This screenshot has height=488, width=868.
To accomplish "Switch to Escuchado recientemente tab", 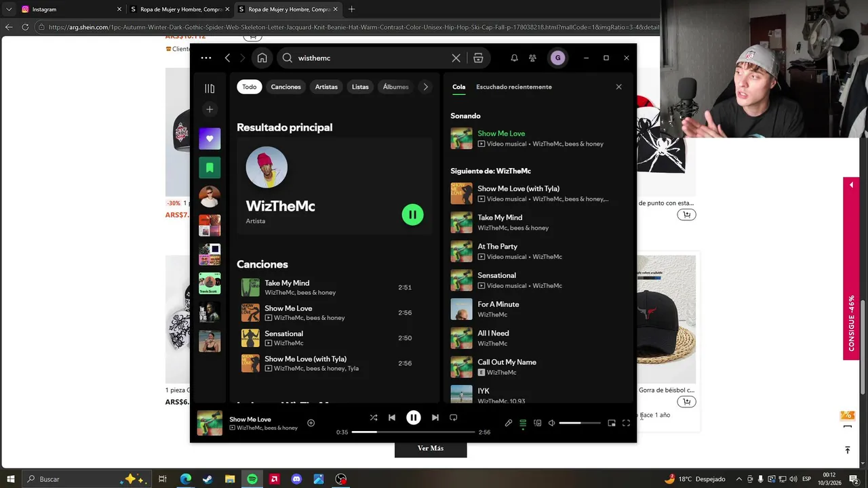I will coord(514,87).
